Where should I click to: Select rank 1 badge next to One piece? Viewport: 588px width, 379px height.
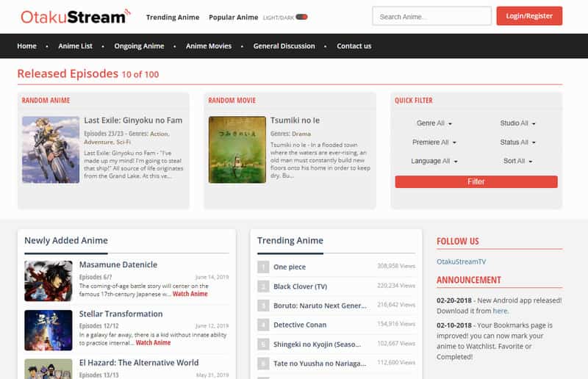pos(263,267)
